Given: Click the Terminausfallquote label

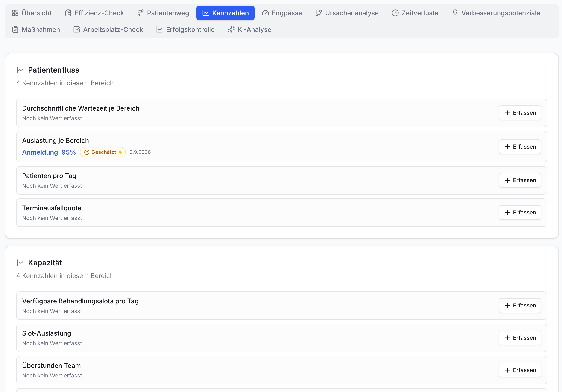Looking at the screenshot, I should pyautogui.click(x=52, y=208).
